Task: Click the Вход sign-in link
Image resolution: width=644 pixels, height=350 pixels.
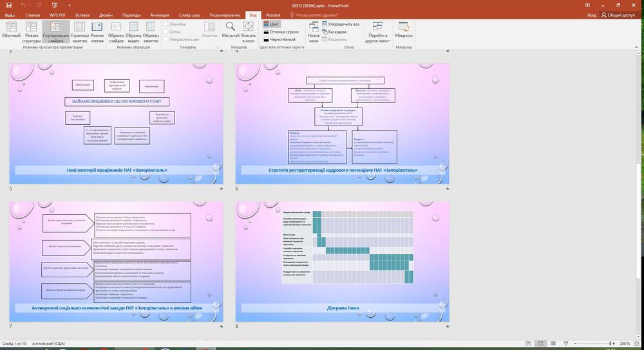Action: 591,15
